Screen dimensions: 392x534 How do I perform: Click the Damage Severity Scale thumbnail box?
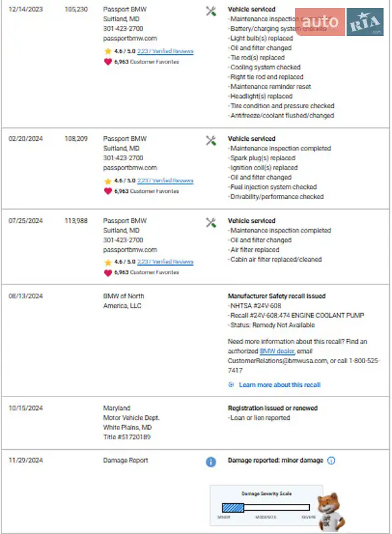[266, 505]
